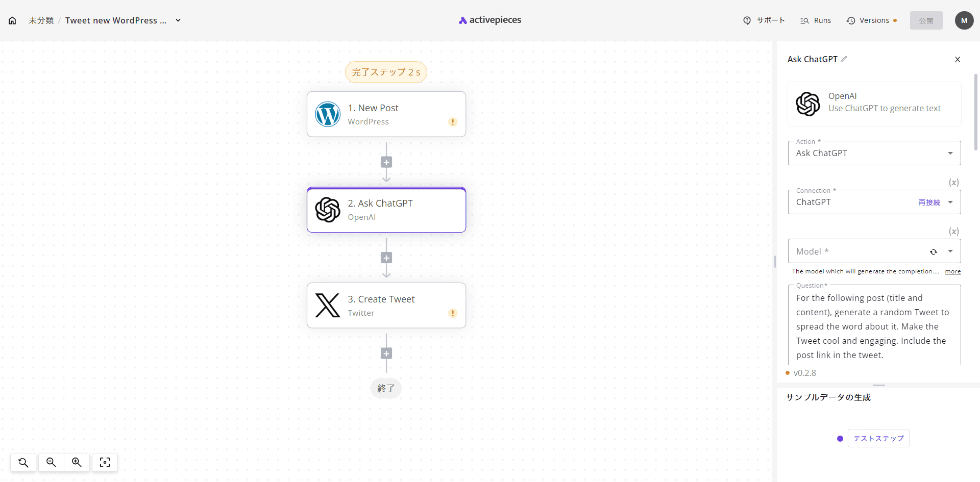Viewport: 980px width, 482px height.
Task: Click the 再接続 reconnect link
Action: pyautogui.click(x=929, y=202)
